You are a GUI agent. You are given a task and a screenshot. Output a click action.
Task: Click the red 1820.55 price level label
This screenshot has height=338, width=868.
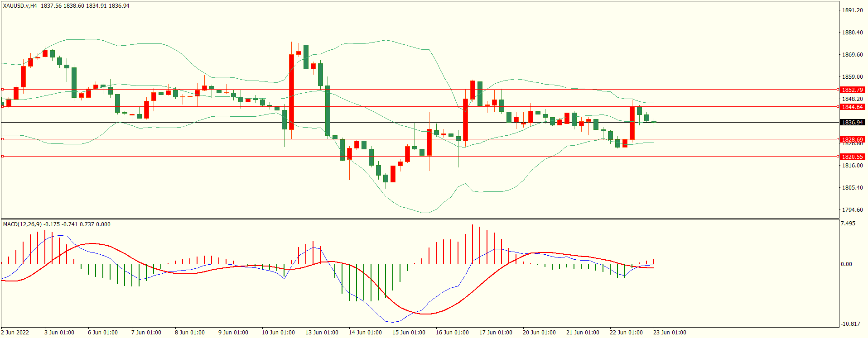tap(852, 157)
